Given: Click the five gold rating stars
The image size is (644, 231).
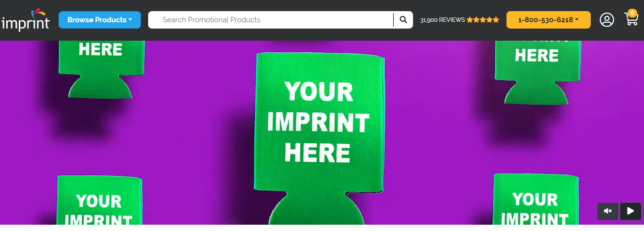Looking at the screenshot, I should click(483, 20).
